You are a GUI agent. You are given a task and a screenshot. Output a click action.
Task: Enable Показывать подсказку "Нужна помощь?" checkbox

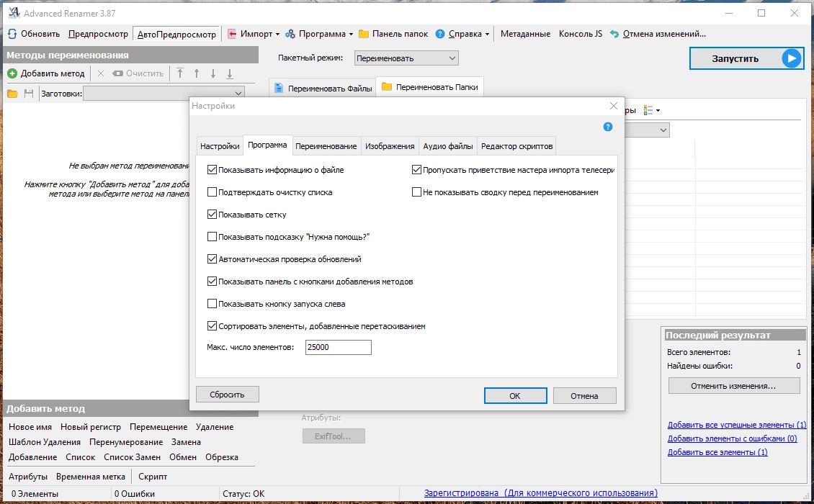(212, 237)
